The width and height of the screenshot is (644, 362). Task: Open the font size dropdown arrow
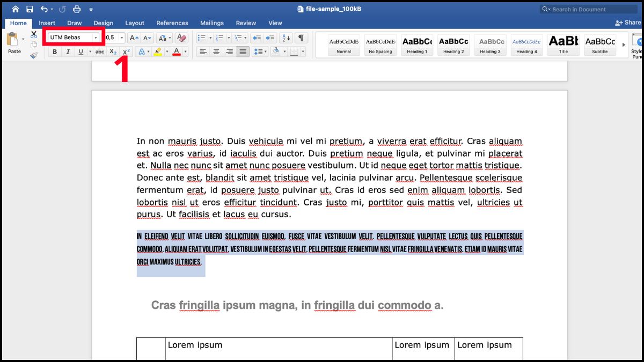tap(121, 38)
